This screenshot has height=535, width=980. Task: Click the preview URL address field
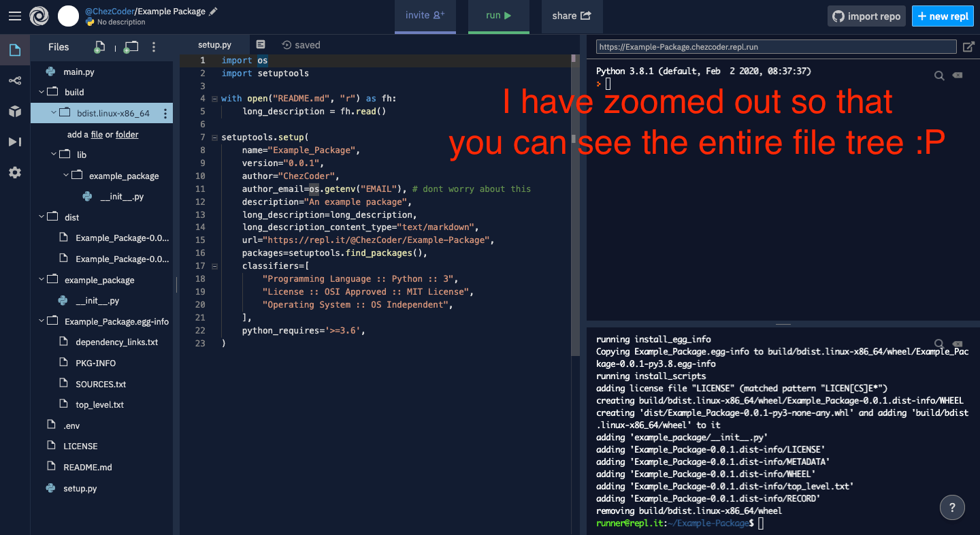click(777, 47)
